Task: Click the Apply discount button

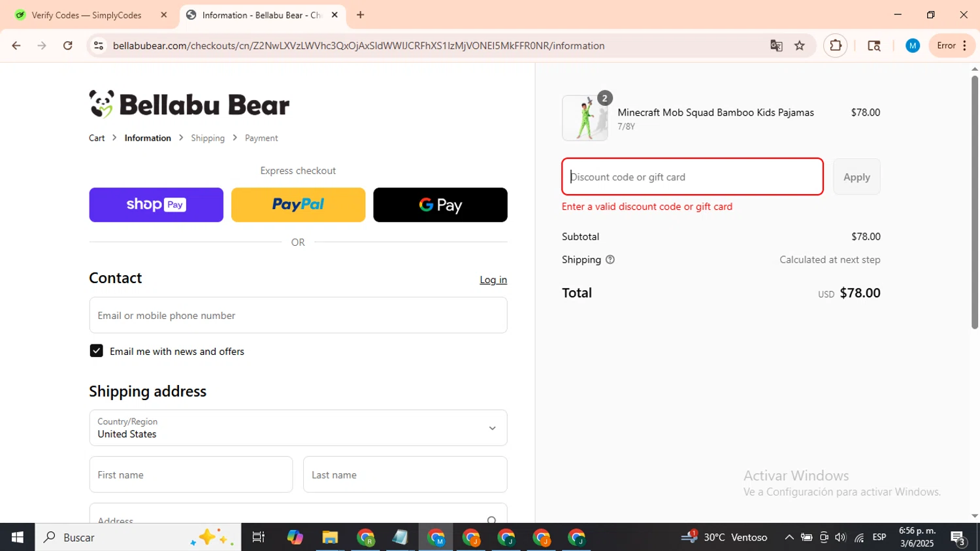Action: (x=857, y=176)
